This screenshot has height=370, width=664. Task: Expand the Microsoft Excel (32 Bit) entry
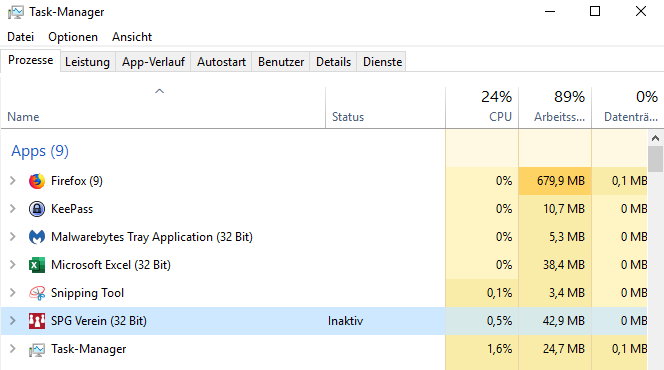pyautogui.click(x=13, y=265)
